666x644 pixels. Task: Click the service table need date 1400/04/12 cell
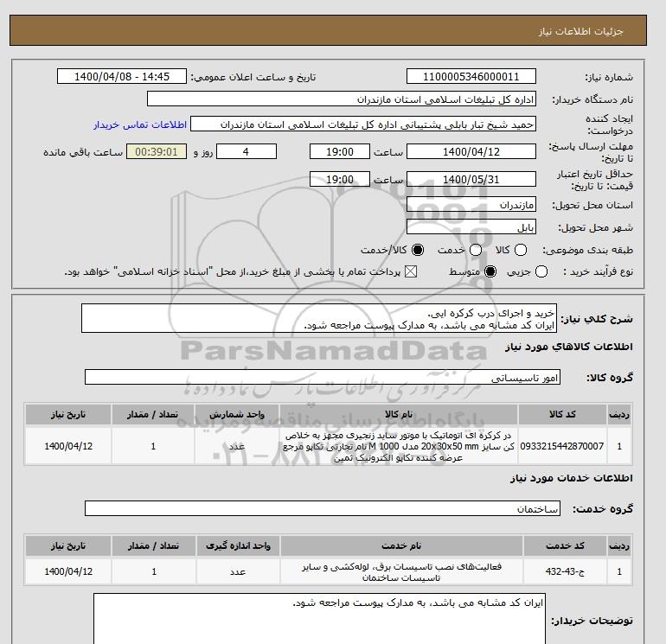68,572
